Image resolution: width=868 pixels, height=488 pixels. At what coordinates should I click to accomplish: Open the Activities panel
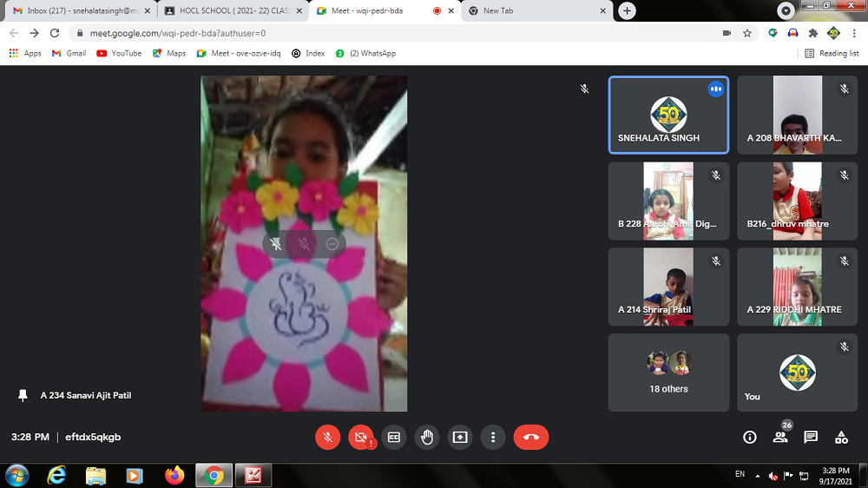(x=841, y=438)
